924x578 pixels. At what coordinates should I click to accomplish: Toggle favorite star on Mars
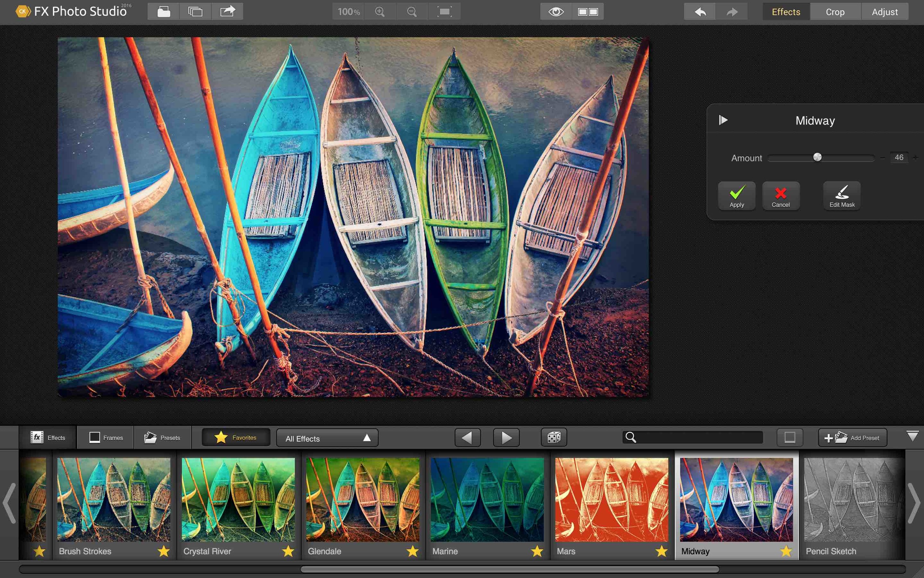662,551
